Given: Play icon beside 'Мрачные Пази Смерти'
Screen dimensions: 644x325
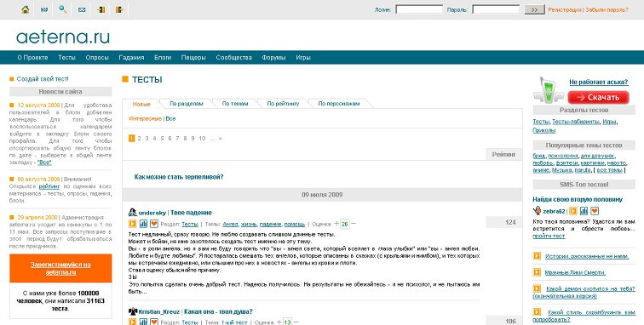Looking at the screenshot, I should [537, 272].
